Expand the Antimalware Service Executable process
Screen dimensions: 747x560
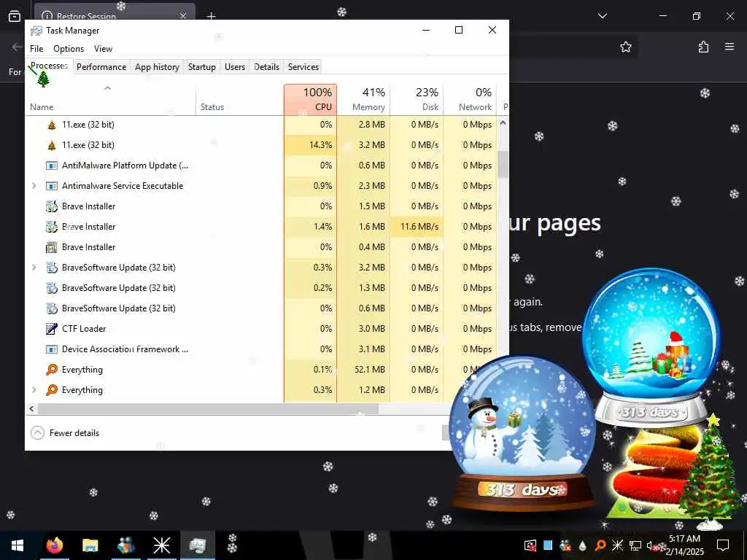click(x=34, y=186)
